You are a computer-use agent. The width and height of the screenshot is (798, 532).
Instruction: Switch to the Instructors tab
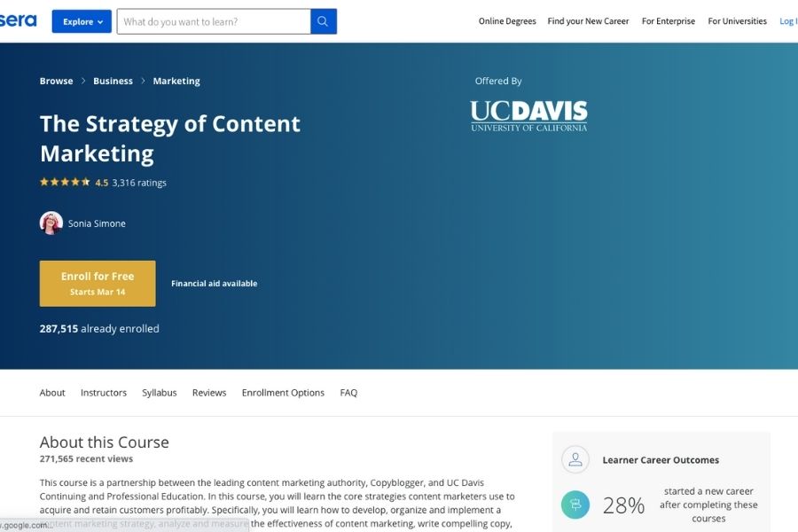[x=104, y=393]
